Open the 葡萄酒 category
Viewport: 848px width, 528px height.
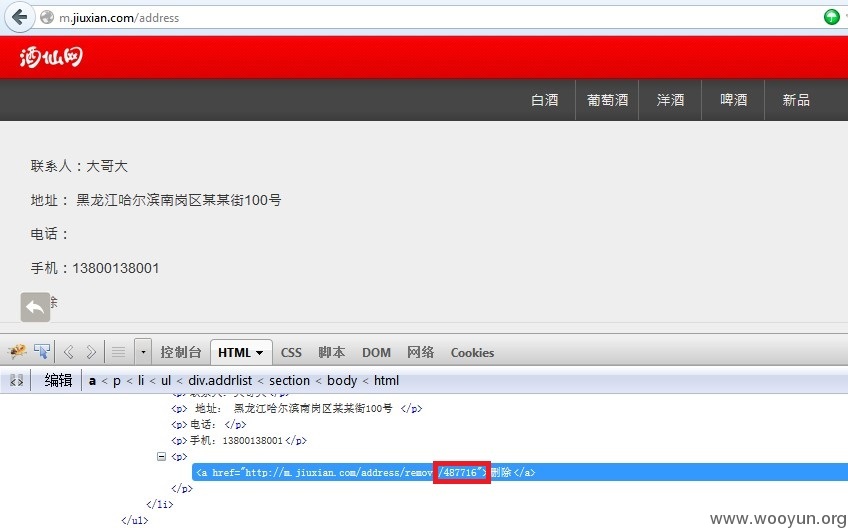click(607, 100)
